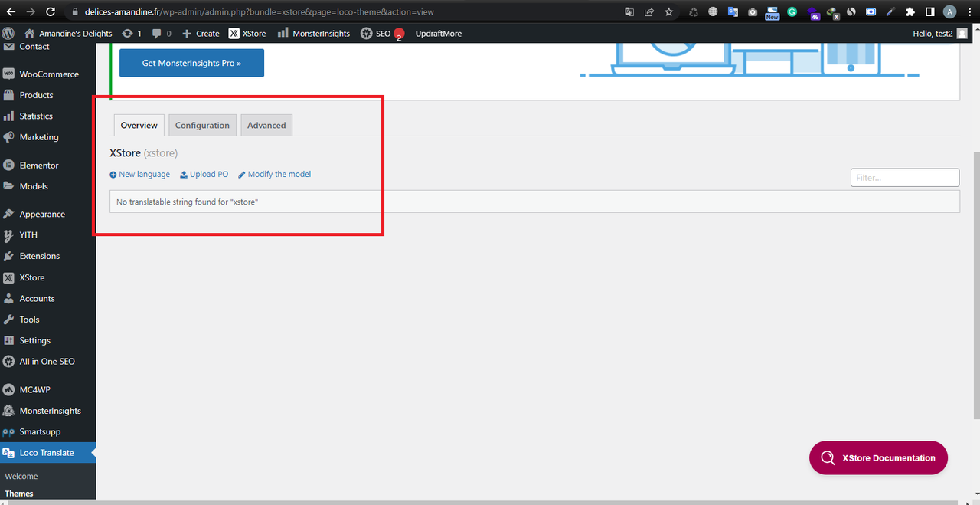Click the eyedropper color picker extension
The height and width of the screenshot is (505, 980).
point(890,11)
